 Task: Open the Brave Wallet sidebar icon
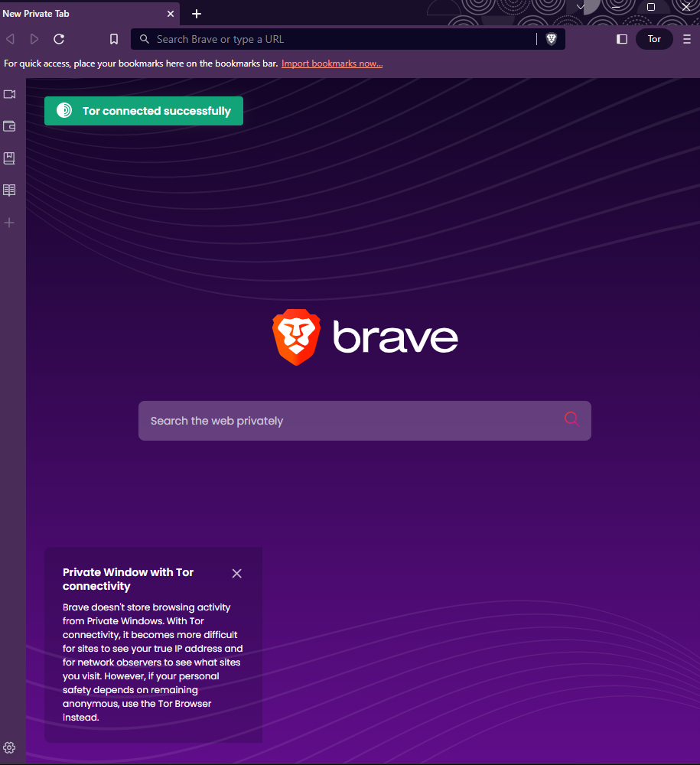(9, 126)
